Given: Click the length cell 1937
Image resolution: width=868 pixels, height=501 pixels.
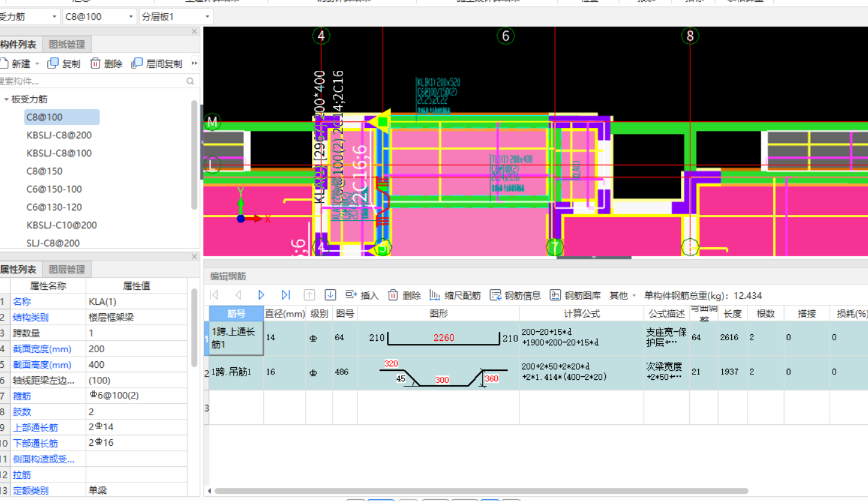Looking at the screenshot, I should (732, 372).
